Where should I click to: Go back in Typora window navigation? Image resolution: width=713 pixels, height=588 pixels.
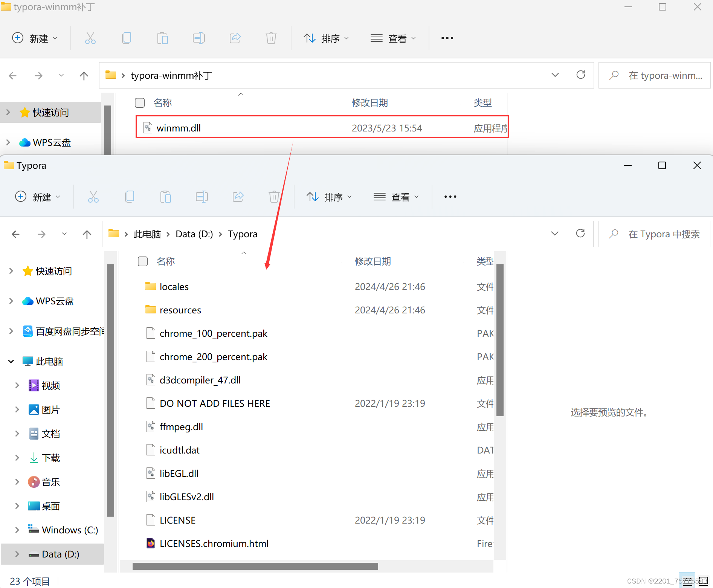15,234
